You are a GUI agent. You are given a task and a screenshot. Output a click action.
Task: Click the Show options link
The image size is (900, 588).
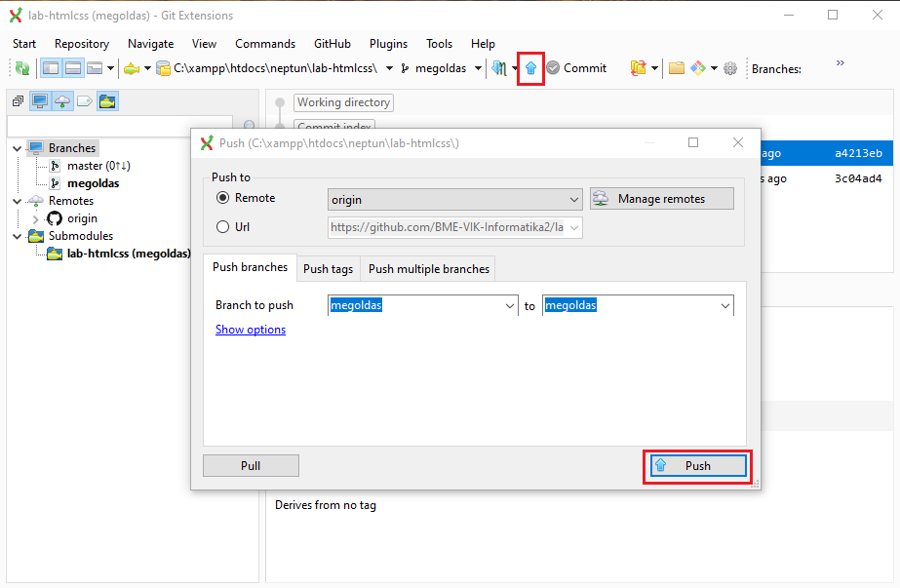[251, 330]
